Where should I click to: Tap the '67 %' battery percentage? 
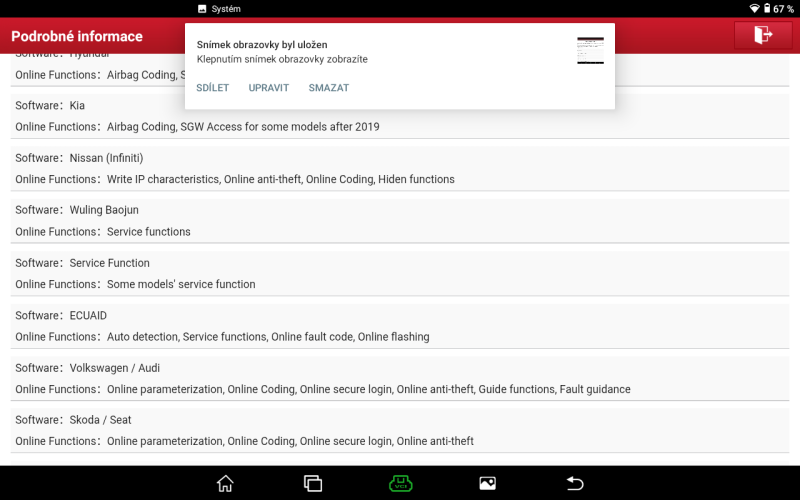783,9
